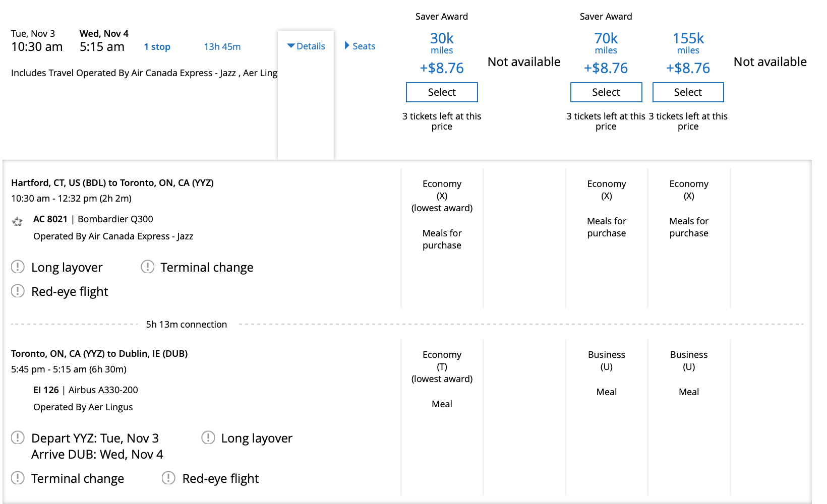Click the Terminal change warning icon on Dublin segment
The image size is (827, 504).
(x=18, y=478)
